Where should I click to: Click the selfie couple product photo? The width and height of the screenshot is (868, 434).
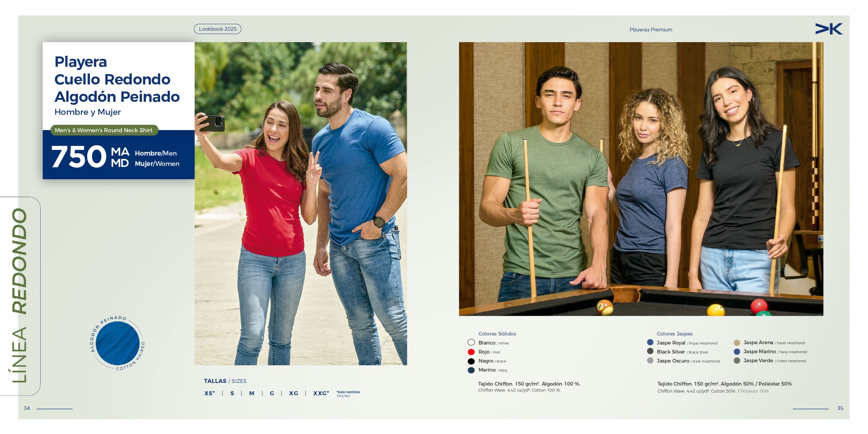pos(301,204)
